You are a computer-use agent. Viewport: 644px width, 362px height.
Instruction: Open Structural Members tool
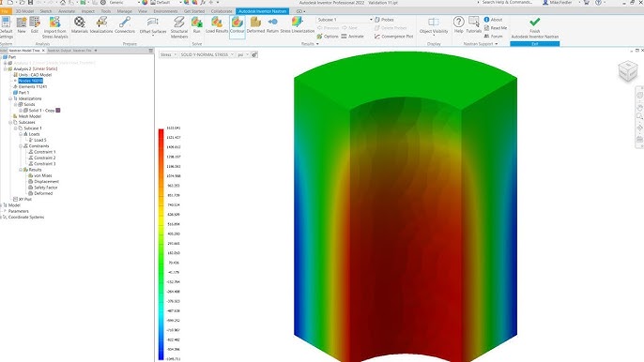[179, 27]
